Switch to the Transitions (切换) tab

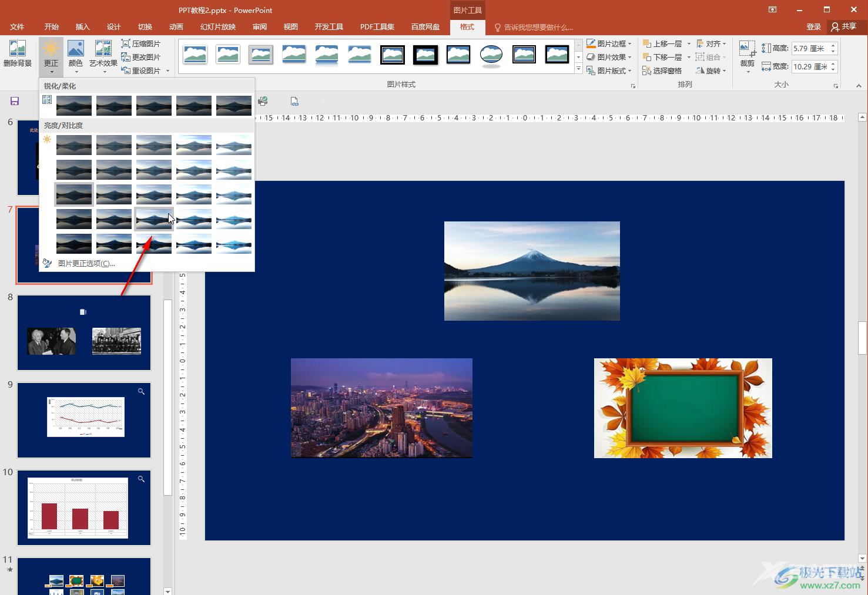tap(145, 27)
